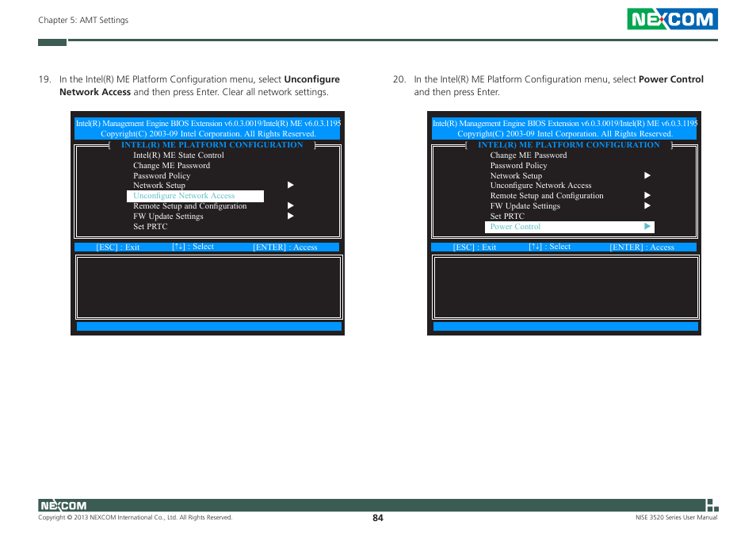Expand Remote Setup arrow in left BIOS screen

[290, 206]
